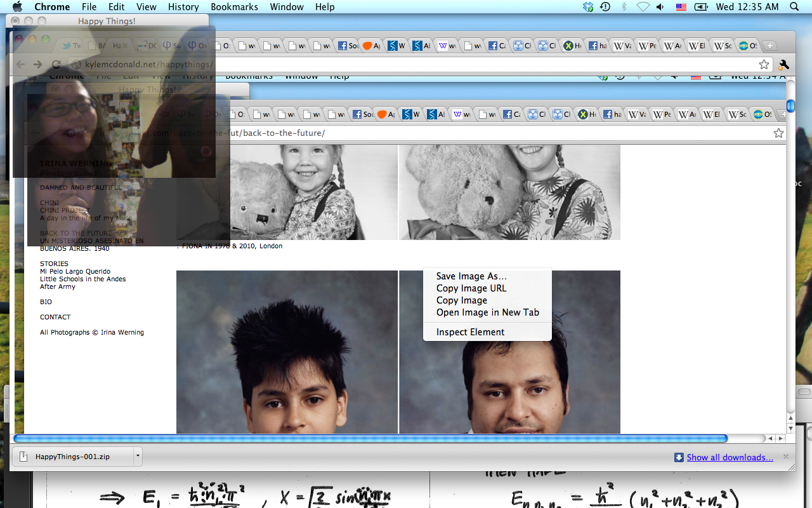Choose Open Image in New Tab
The image size is (812, 508).
(x=487, y=312)
